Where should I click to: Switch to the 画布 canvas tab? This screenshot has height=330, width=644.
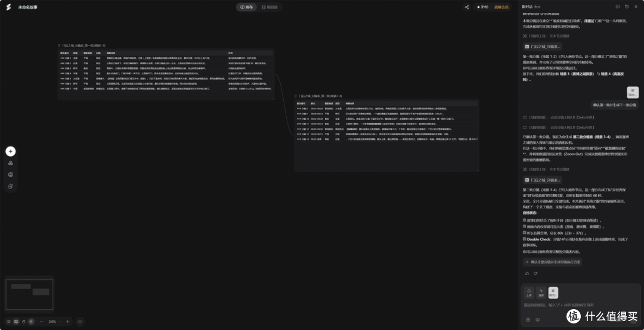(246, 7)
